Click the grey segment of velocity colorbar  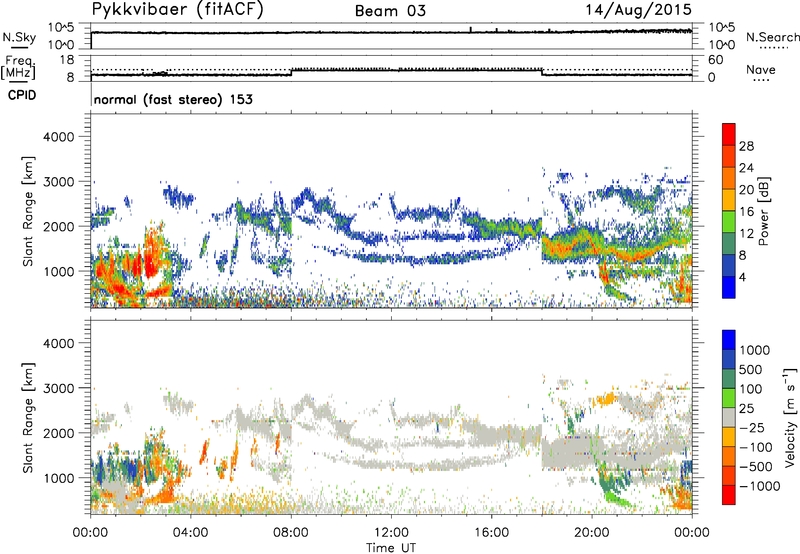(x=729, y=418)
